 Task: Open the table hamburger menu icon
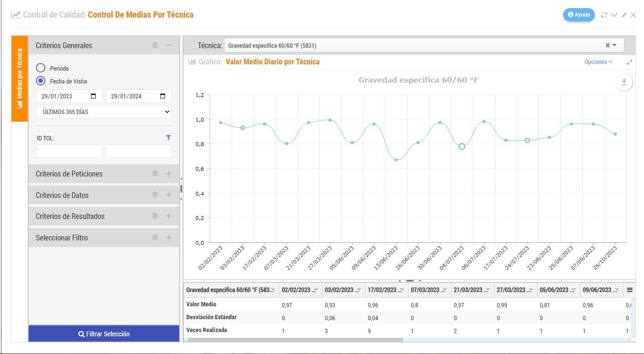point(630,290)
